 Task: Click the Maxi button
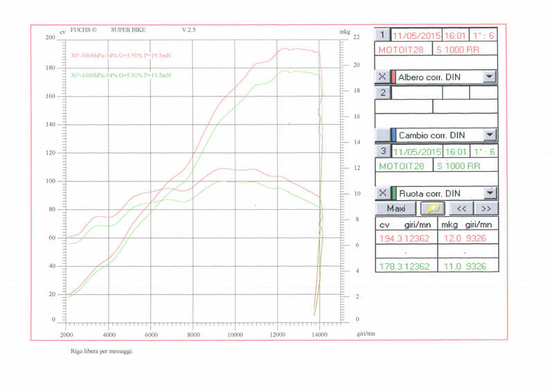coord(396,208)
